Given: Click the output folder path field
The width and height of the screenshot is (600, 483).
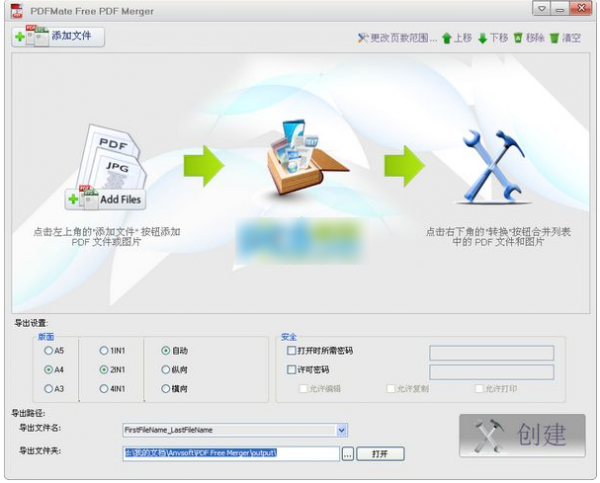Looking at the screenshot, I should 231,454.
